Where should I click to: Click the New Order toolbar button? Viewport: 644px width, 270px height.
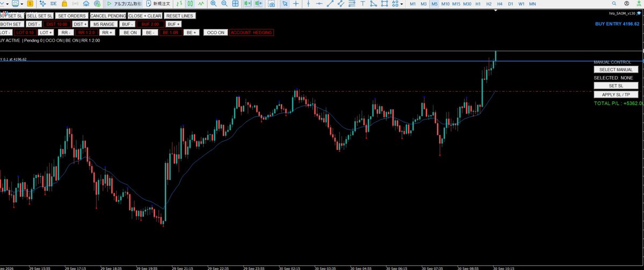pyautogui.click(x=158, y=3)
